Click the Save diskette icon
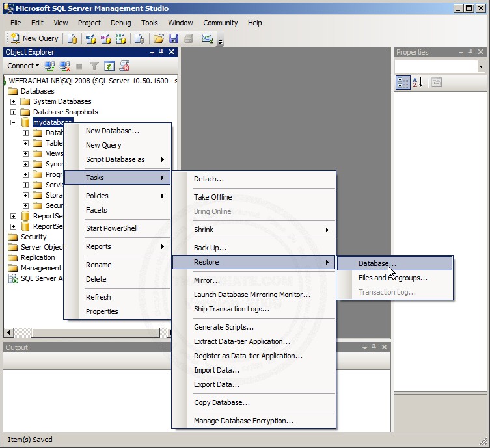 tap(174, 39)
